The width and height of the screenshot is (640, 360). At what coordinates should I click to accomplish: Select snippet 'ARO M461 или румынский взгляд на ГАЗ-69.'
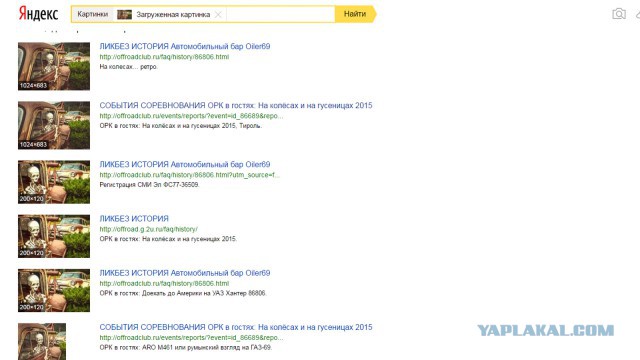tap(207, 347)
